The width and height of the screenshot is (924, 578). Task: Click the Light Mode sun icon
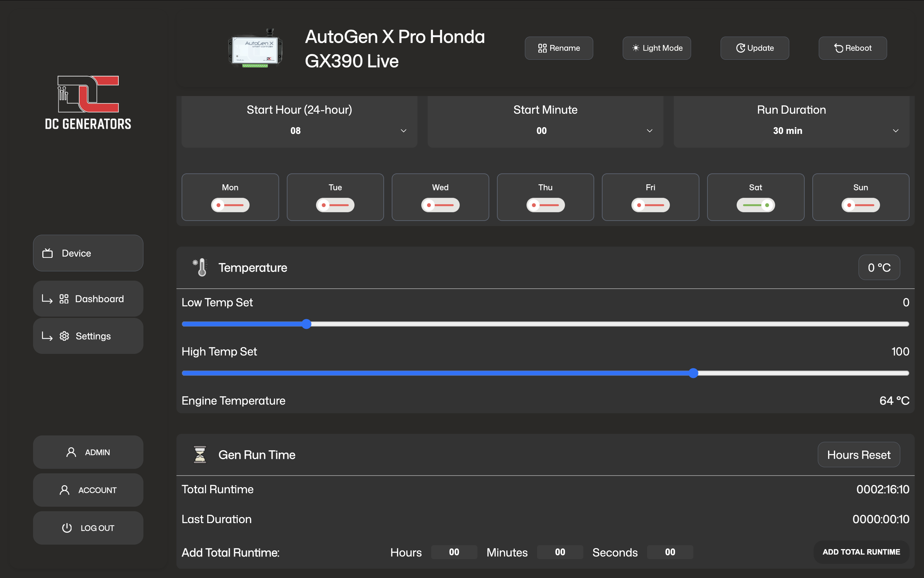coord(636,48)
